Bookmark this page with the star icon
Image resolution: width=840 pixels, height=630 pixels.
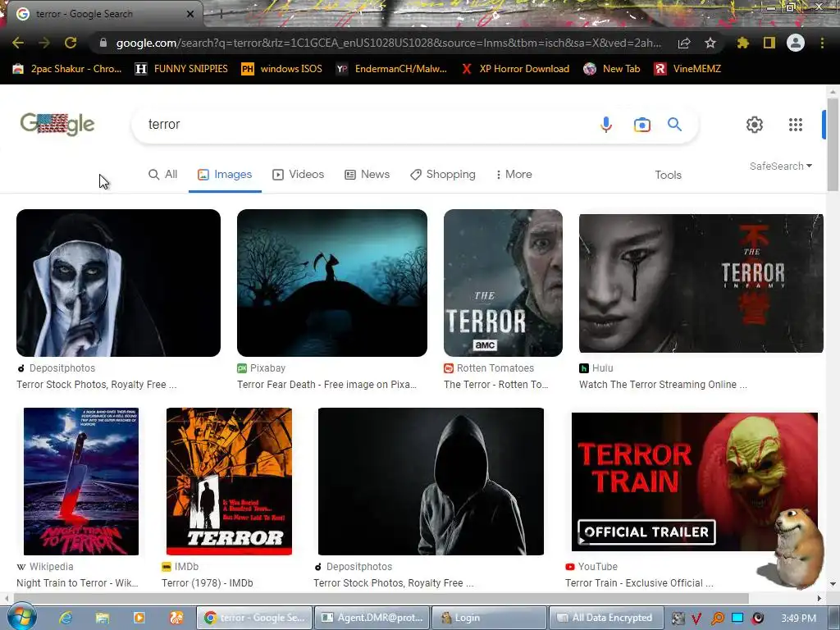pyautogui.click(x=710, y=43)
